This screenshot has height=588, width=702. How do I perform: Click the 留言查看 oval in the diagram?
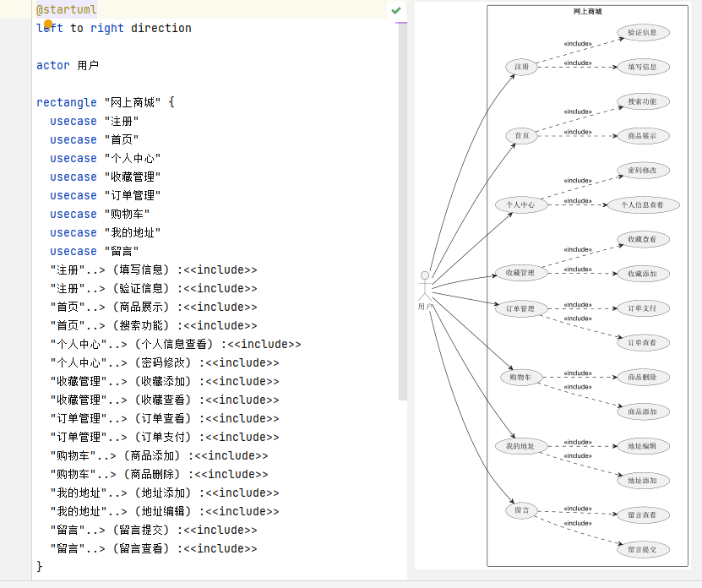[x=643, y=515]
